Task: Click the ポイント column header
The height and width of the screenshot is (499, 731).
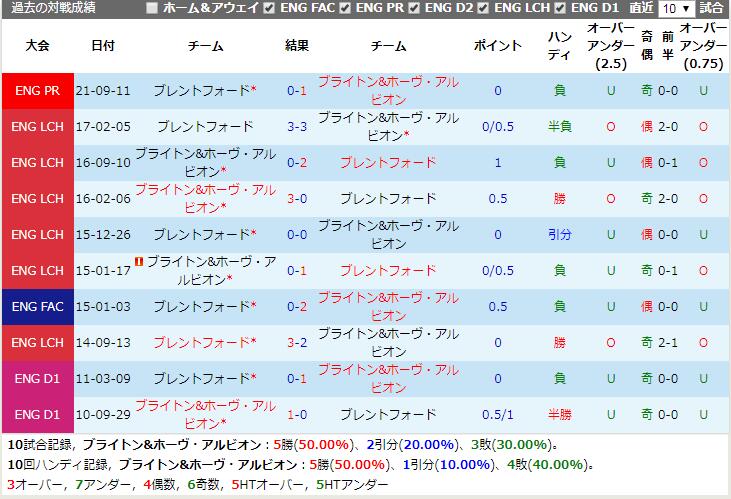Action: (497, 46)
